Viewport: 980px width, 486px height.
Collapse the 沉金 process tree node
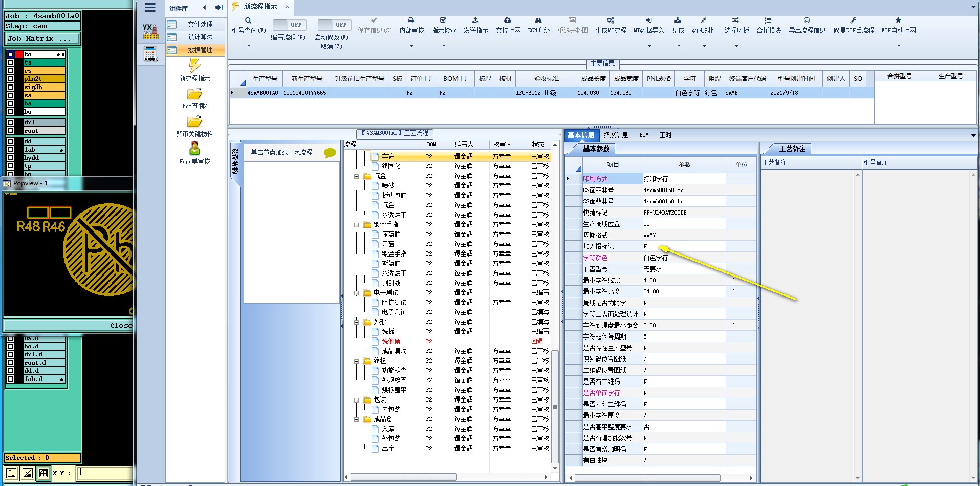pyautogui.click(x=357, y=176)
